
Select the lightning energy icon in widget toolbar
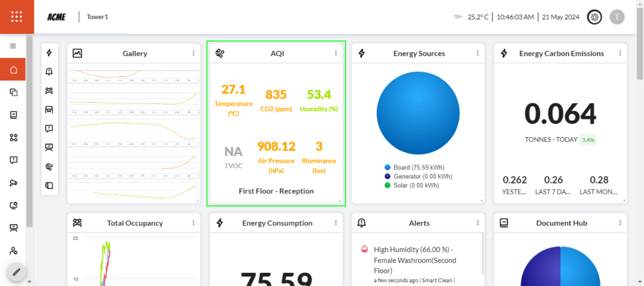click(49, 53)
